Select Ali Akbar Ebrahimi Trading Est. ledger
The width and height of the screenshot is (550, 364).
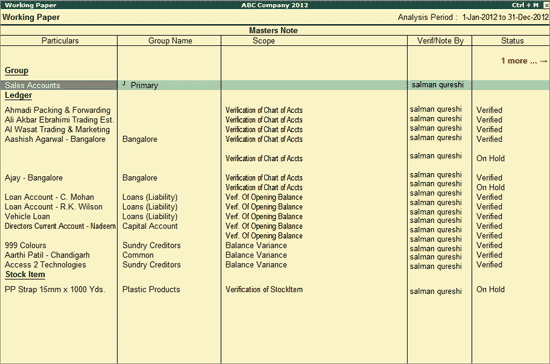pos(59,120)
